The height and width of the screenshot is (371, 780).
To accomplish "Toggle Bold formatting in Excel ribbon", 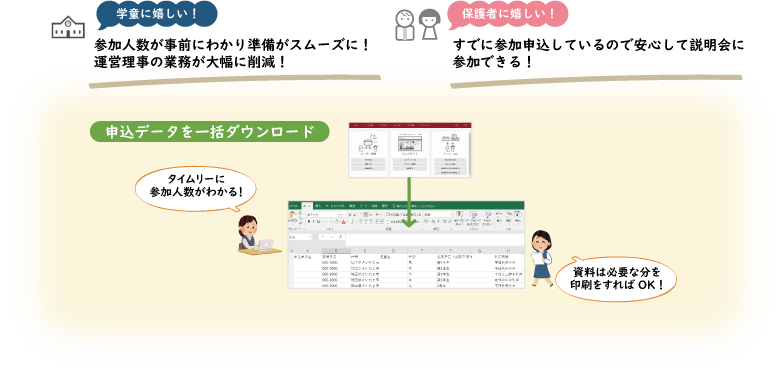I will [309, 221].
